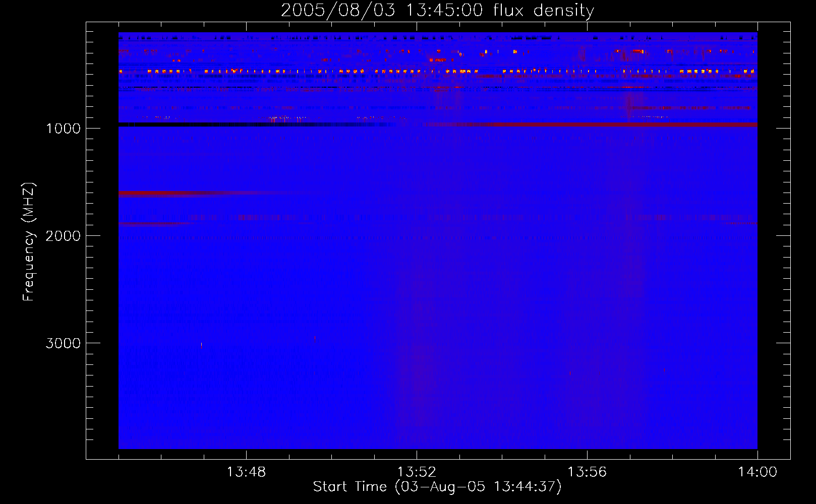This screenshot has height=504, width=816.
Task: Click the '13:56' time axis label
Action: [587, 472]
